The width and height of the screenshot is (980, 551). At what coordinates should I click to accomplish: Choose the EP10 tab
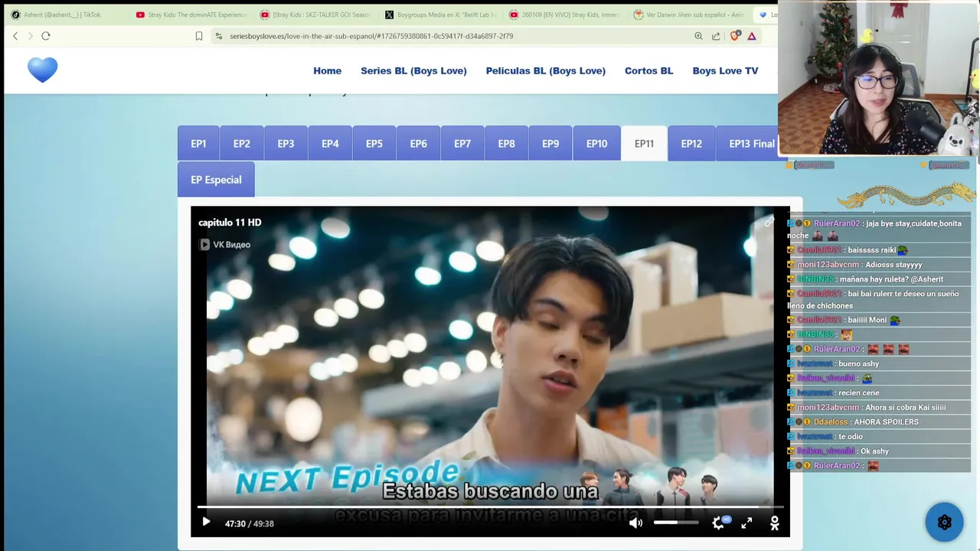[596, 143]
